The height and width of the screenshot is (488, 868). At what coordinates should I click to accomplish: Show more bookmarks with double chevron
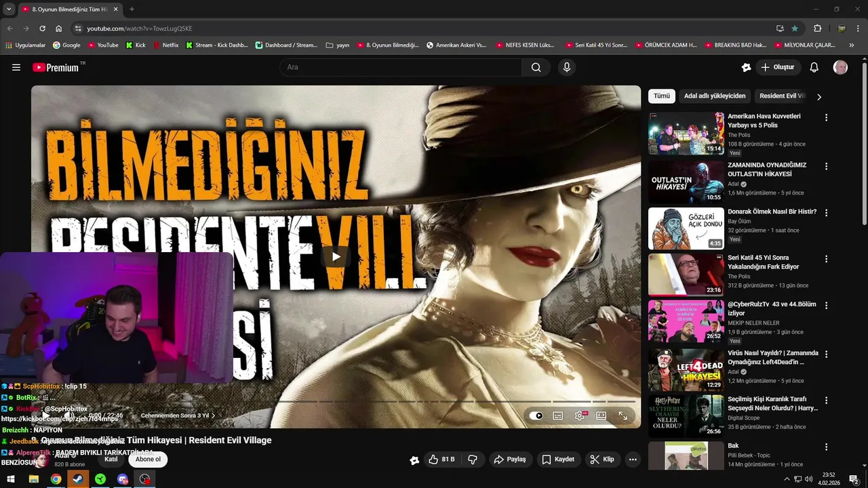[852, 45]
